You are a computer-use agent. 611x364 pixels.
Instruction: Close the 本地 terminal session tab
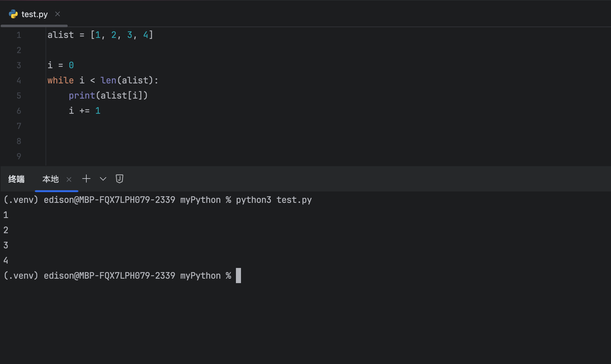[x=69, y=179]
